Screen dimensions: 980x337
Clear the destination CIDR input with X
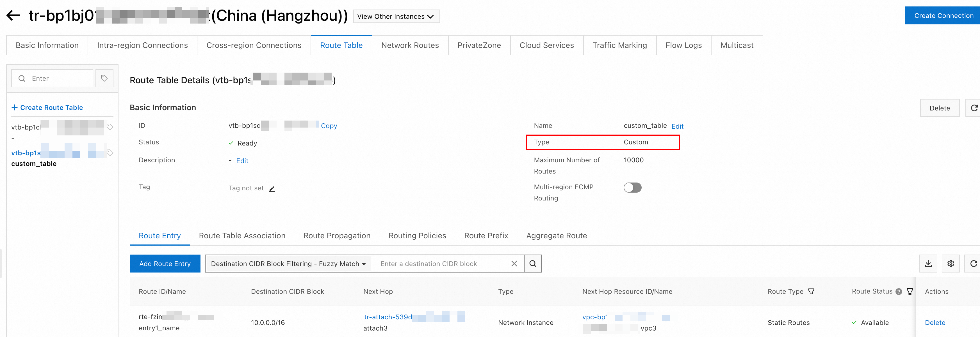tap(514, 264)
